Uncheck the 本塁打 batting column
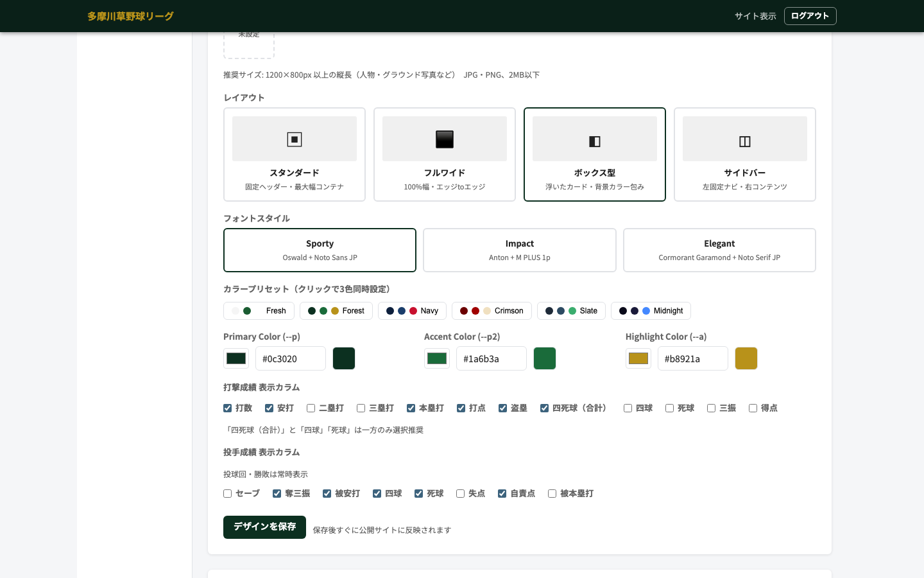The height and width of the screenshot is (578, 924). [x=411, y=408]
